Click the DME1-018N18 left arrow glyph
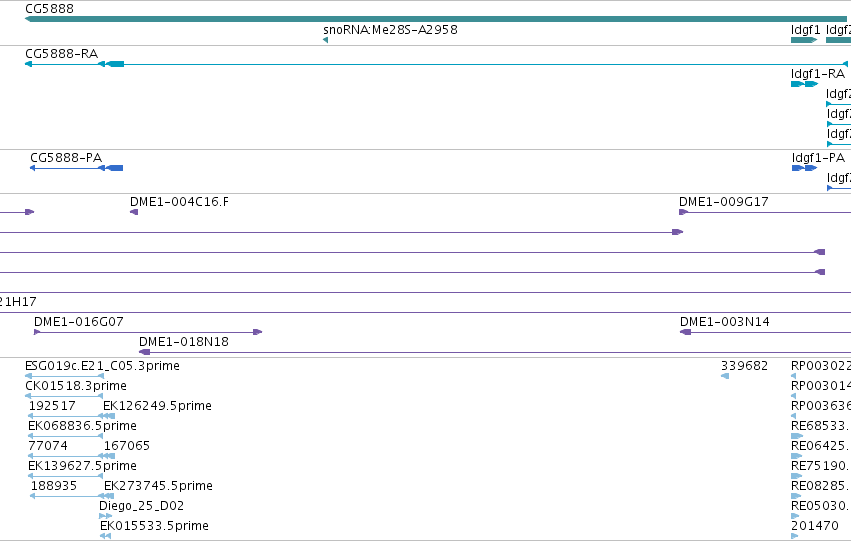The height and width of the screenshot is (541, 851). pos(144,352)
